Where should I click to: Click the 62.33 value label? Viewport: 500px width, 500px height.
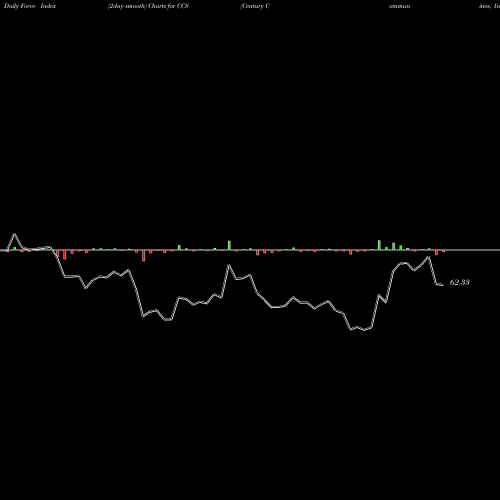(460, 282)
